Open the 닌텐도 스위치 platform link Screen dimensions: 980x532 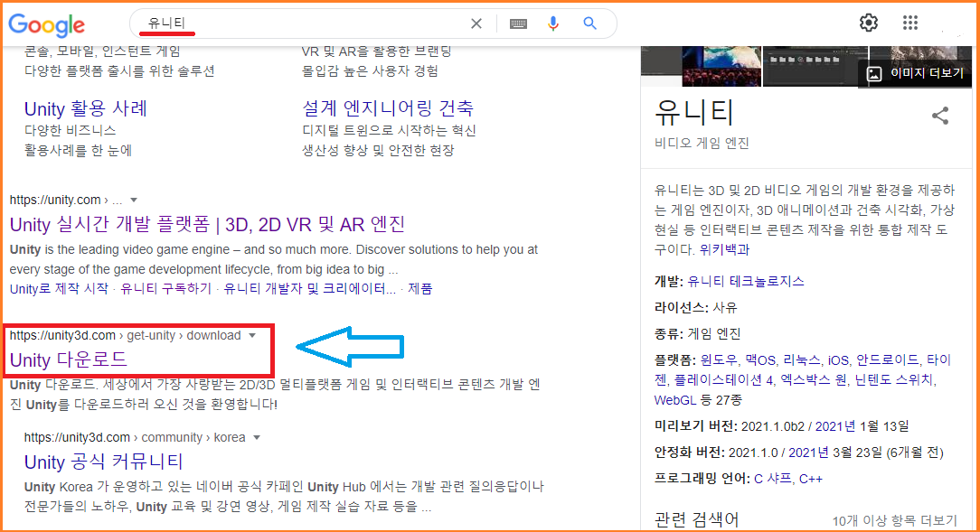pyautogui.click(x=894, y=379)
